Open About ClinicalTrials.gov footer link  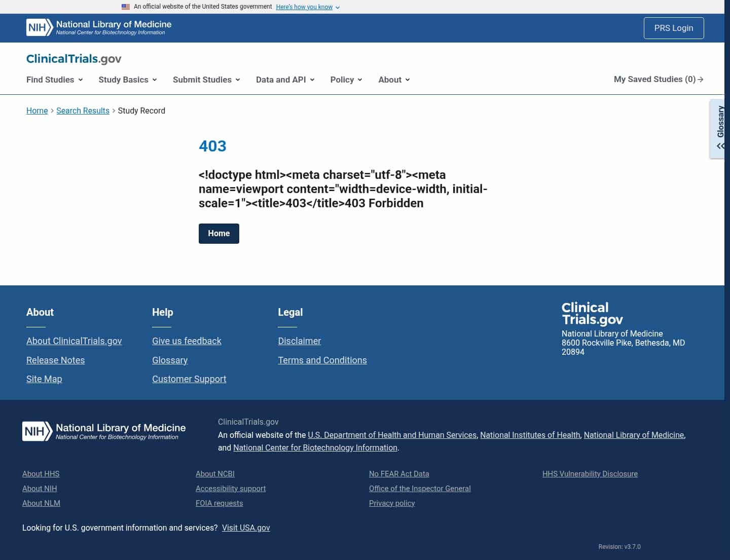pyautogui.click(x=74, y=341)
